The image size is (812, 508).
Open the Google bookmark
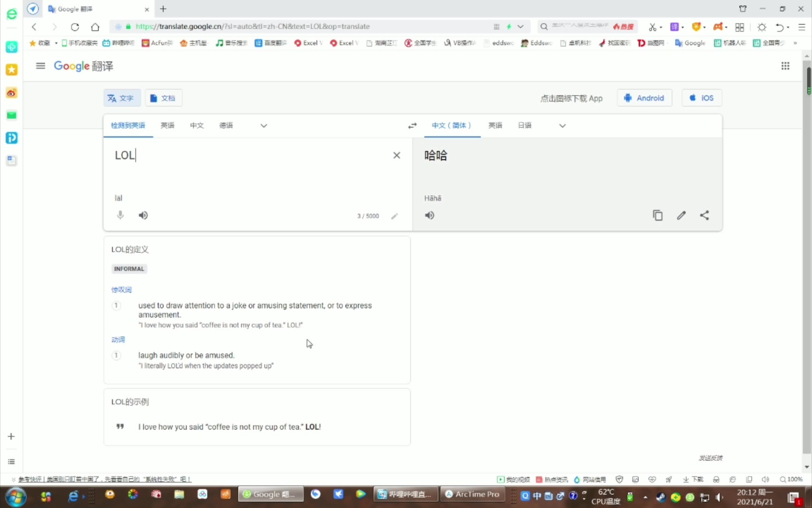(690, 43)
